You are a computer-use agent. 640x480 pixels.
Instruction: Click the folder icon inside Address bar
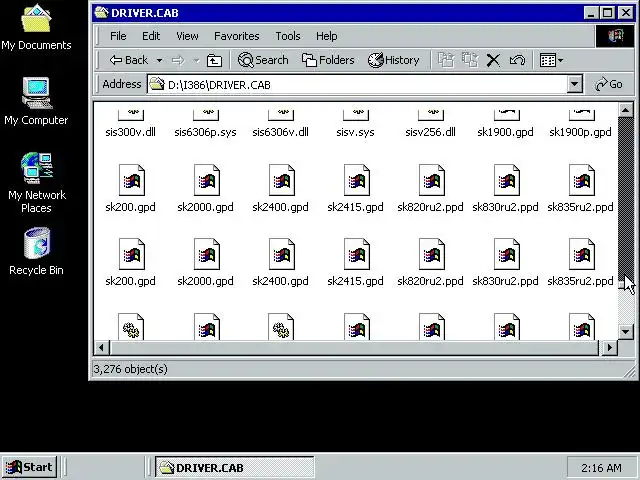[157, 84]
